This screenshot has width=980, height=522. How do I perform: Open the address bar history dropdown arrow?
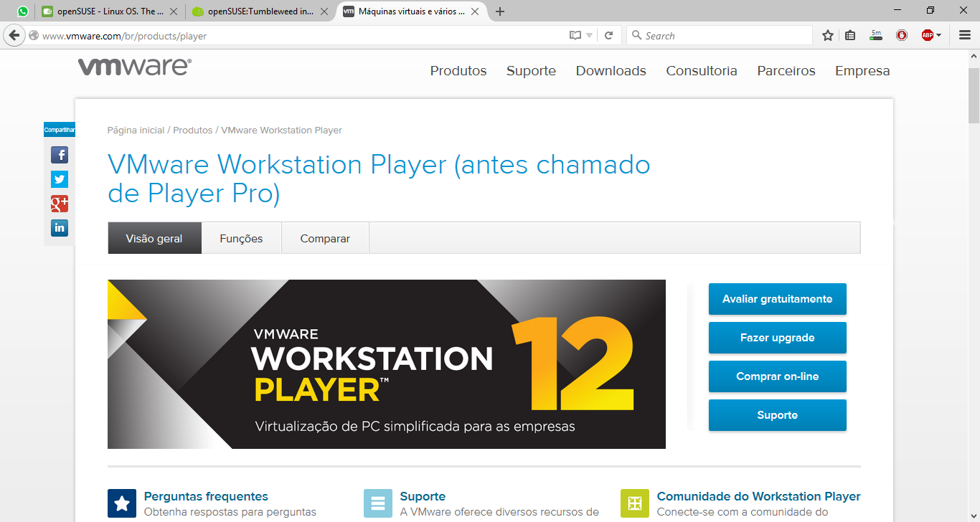point(590,36)
